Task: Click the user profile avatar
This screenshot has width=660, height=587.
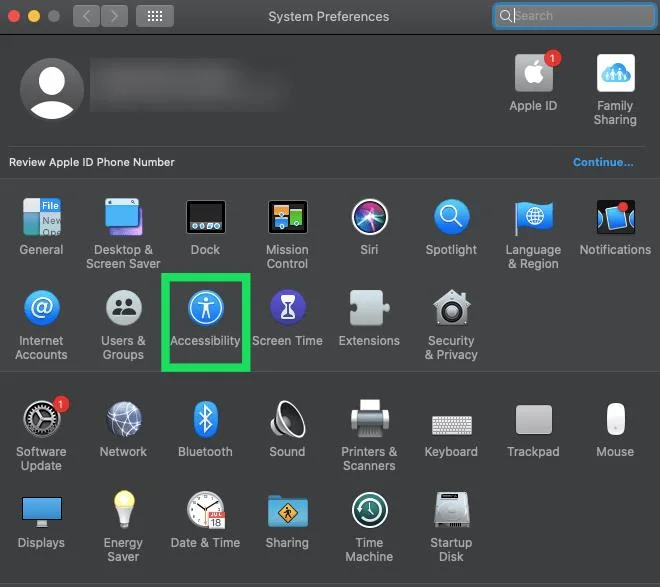Action: (52, 88)
